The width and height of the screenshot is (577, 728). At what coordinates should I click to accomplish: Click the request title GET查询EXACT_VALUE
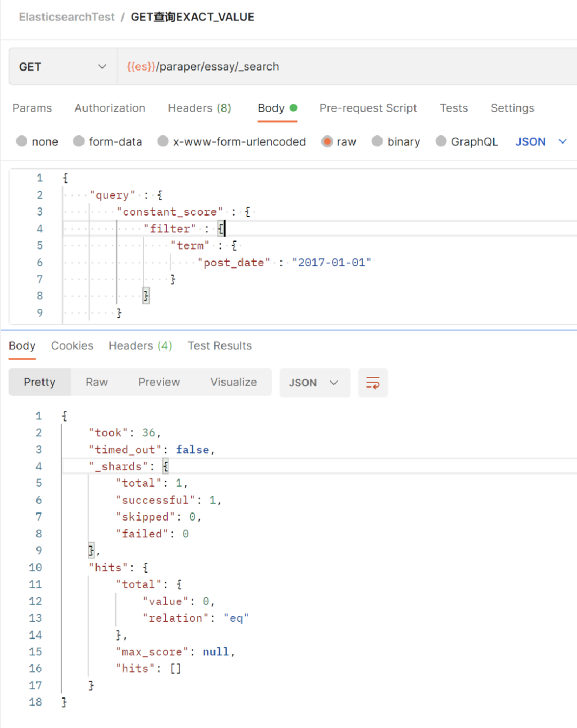point(192,17)
